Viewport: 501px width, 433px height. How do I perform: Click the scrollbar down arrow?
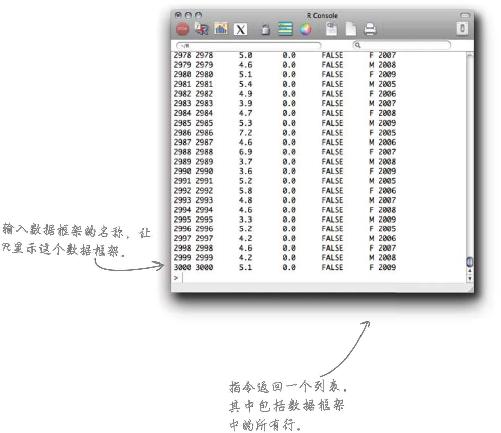[x=469, y=279]
